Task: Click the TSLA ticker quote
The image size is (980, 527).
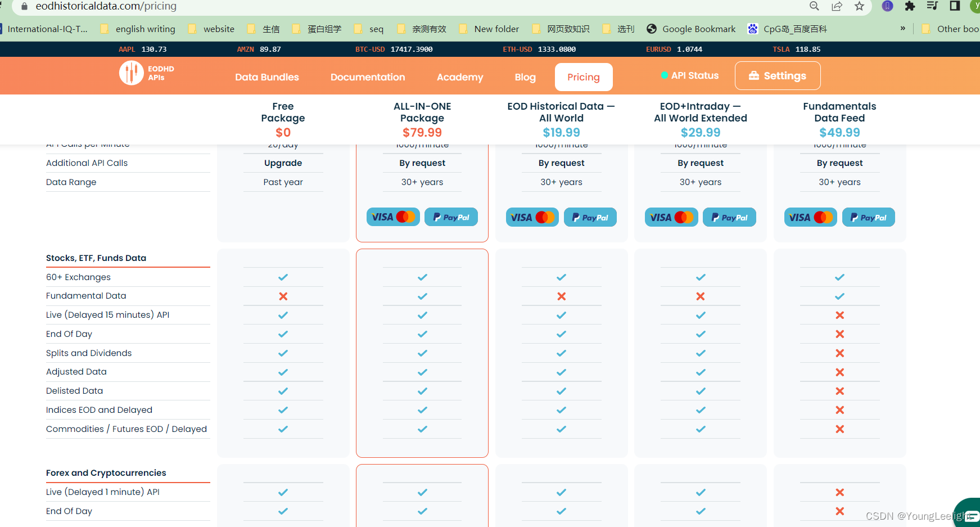Action: (797, 49)
